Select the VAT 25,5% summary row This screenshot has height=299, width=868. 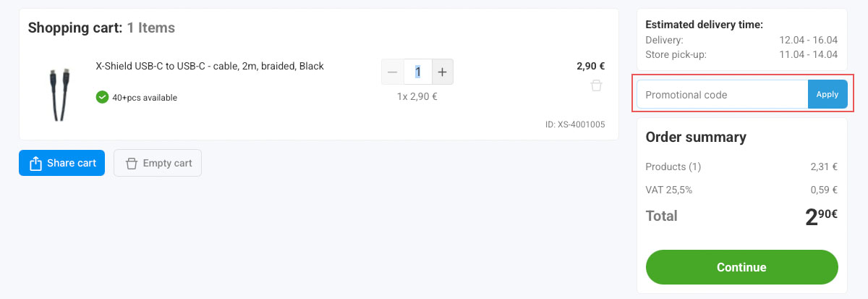pyautogui.click(x=741, y=190)
